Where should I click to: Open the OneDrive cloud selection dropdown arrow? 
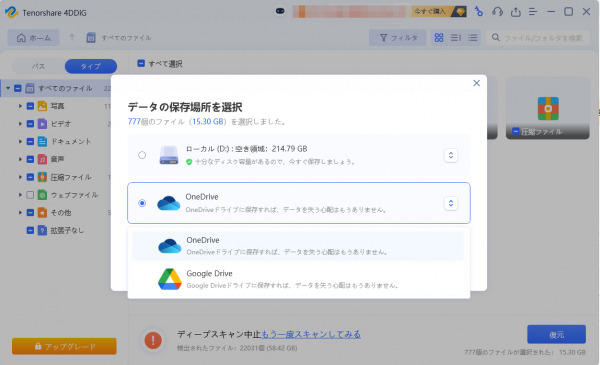coord(451,203)
